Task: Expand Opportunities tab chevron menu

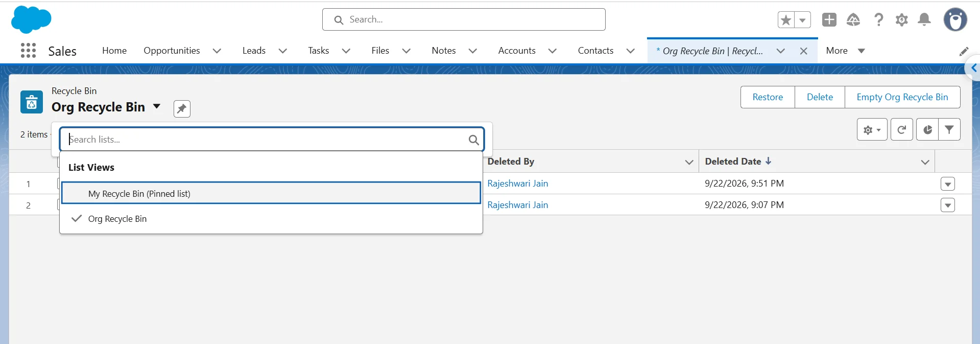Action: (x=217, y=51)
